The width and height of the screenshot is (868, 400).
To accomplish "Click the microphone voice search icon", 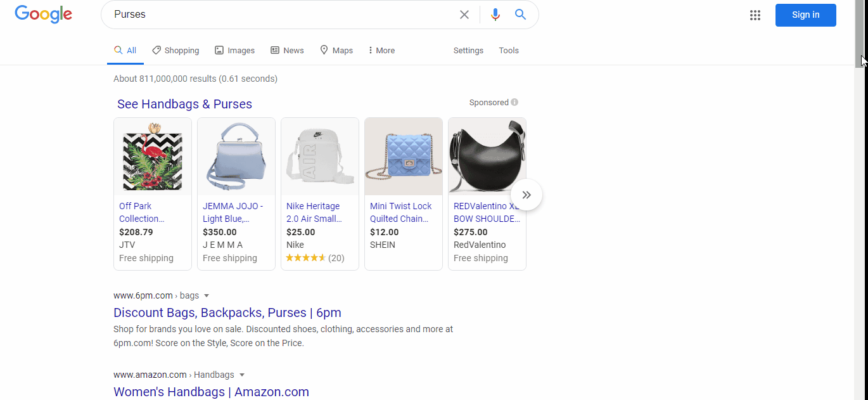I will tap(495, 15).
